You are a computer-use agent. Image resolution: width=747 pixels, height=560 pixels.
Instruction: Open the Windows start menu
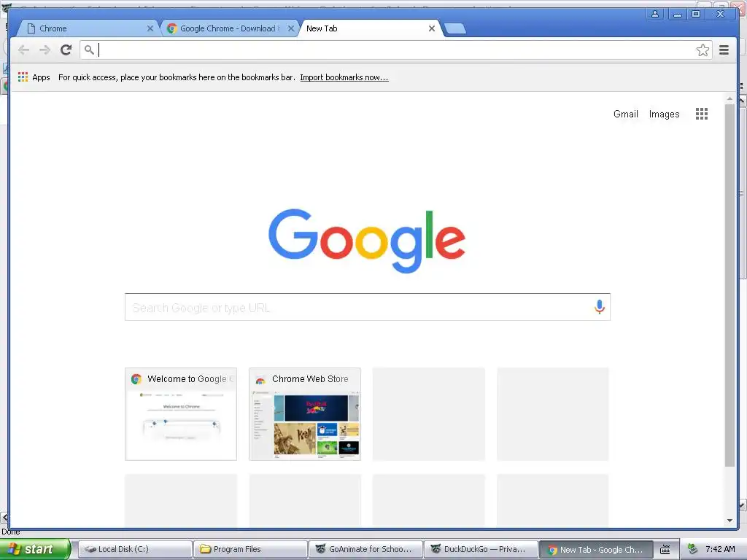34,549
